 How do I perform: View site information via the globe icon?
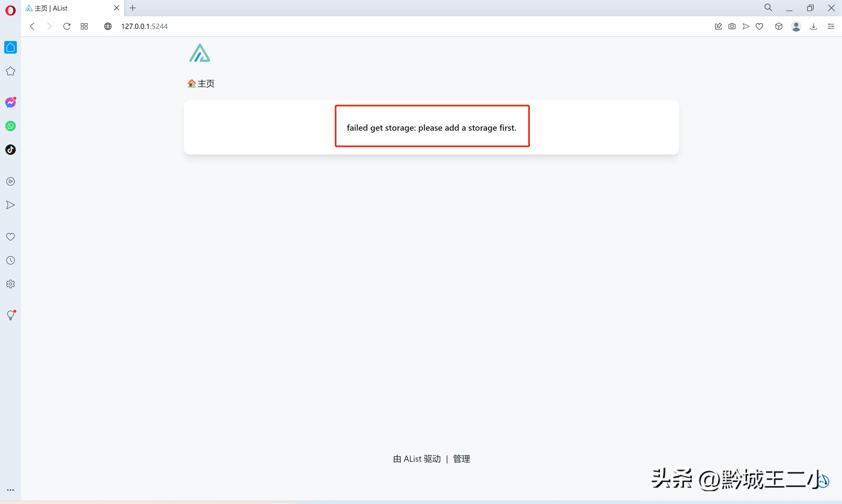107,26
